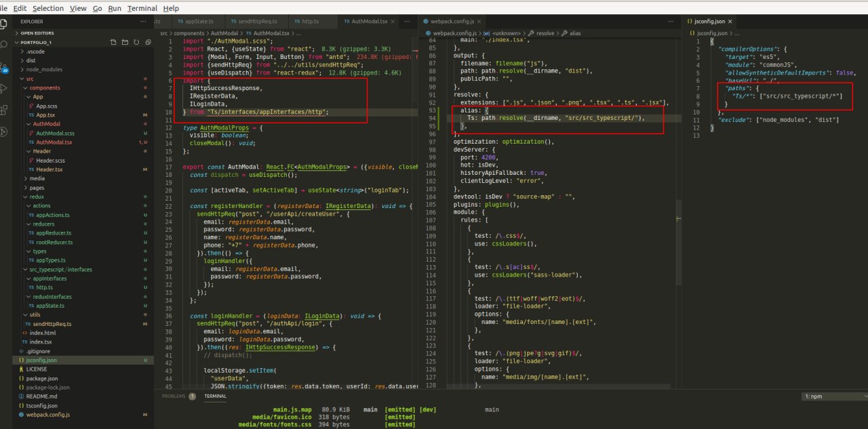This screenshot has height=429, width=868.
Task: Collapse all folders in explorer
Action: (x=148, y=42)
